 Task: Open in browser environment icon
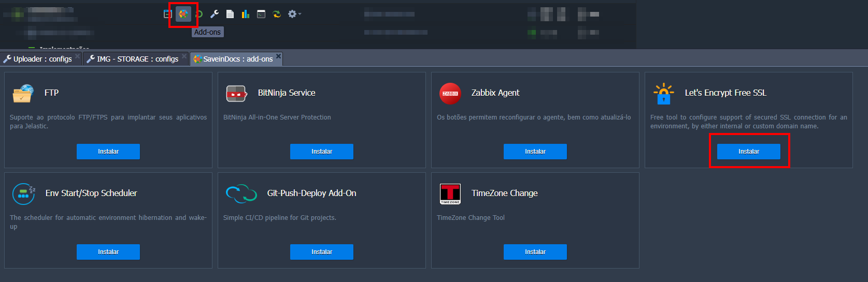167,14
